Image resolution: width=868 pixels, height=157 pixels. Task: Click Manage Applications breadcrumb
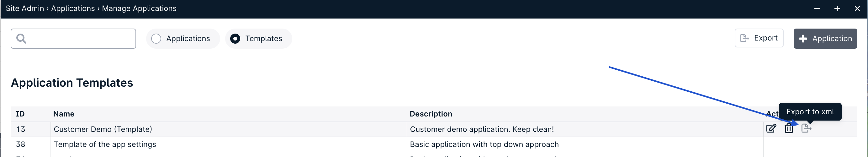tap(139, 8)
